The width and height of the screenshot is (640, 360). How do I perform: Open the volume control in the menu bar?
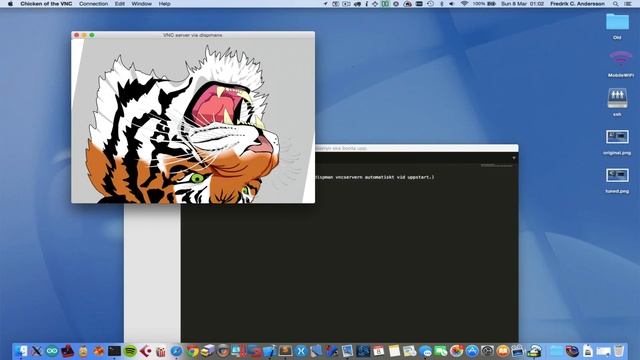coord(451,4)
